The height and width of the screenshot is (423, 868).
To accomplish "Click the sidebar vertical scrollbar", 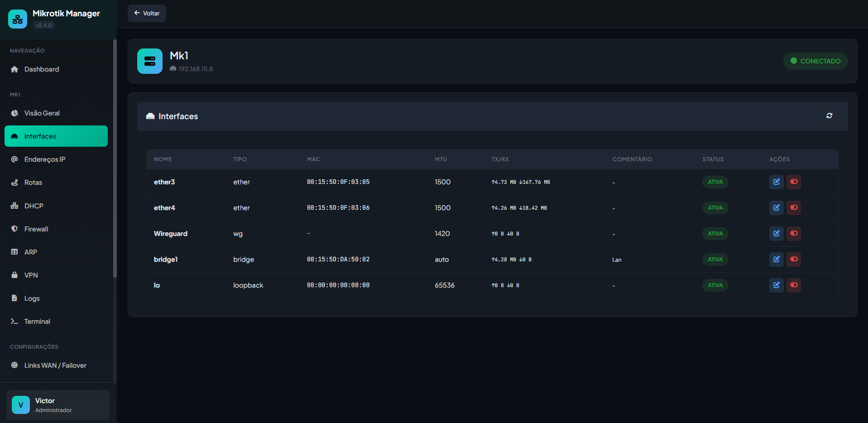I will point(115,159).
